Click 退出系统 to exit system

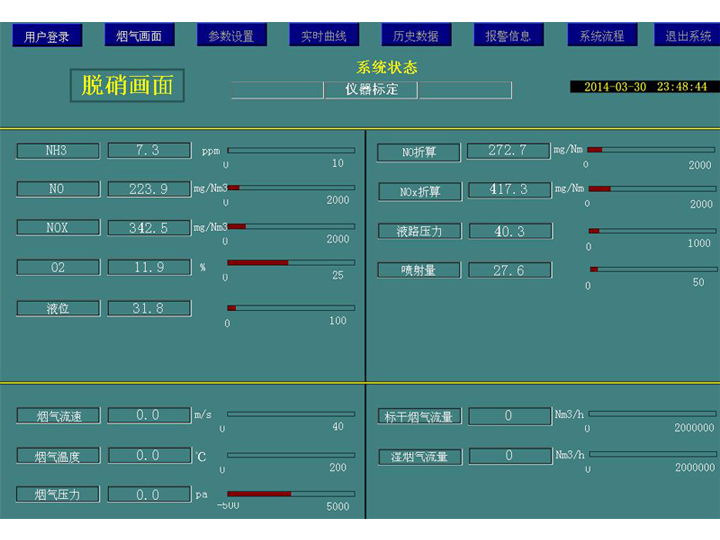coord(687,35)
